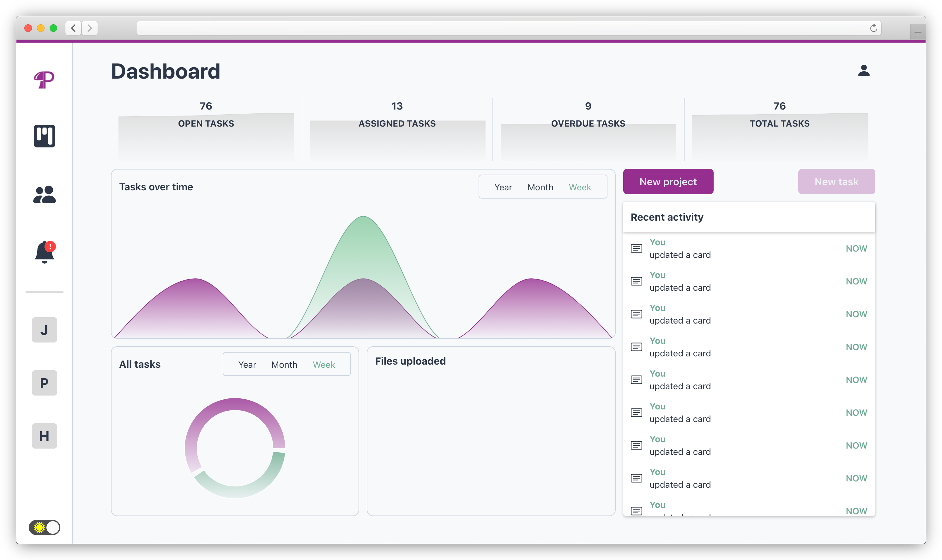Screen dimensions: 942x560
Task: Select Month in Tasks over time
Action: 540,187
